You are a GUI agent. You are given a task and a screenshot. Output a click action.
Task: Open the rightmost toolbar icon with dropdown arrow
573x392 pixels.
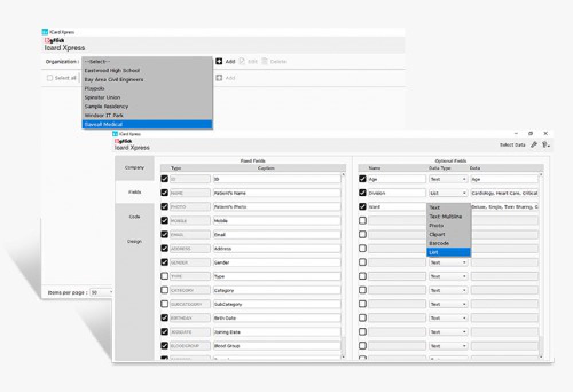(545, 144)
